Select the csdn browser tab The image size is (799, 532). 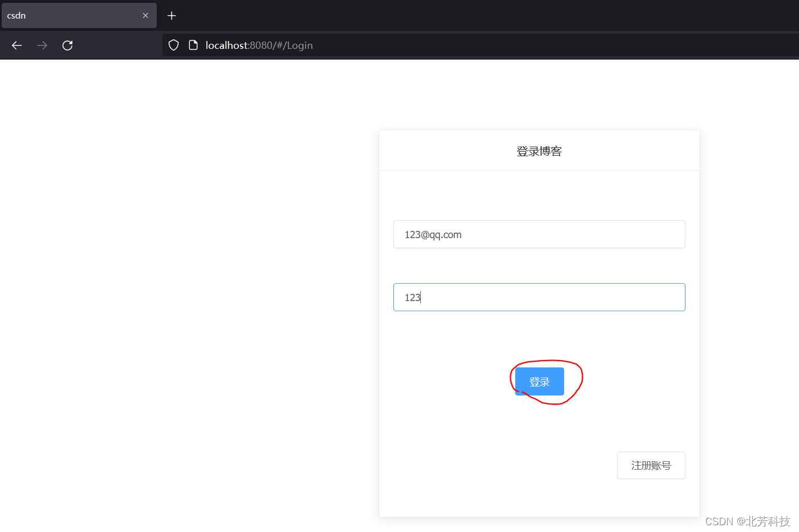coord(79,16)
